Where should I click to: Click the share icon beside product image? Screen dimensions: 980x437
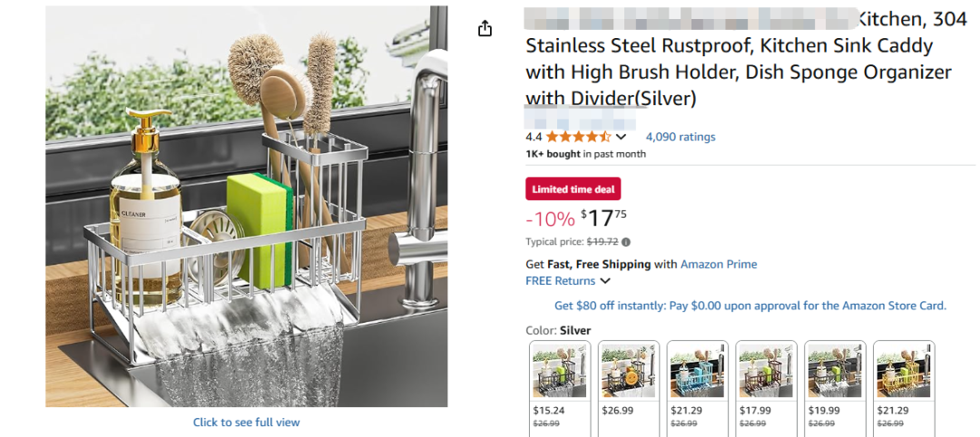[x=485, y=29]
